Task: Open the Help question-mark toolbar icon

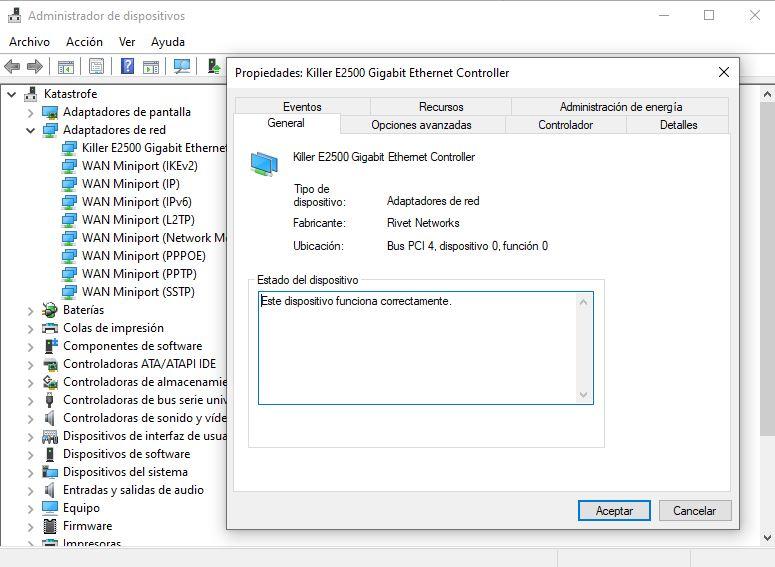Action: pos(128,66)
